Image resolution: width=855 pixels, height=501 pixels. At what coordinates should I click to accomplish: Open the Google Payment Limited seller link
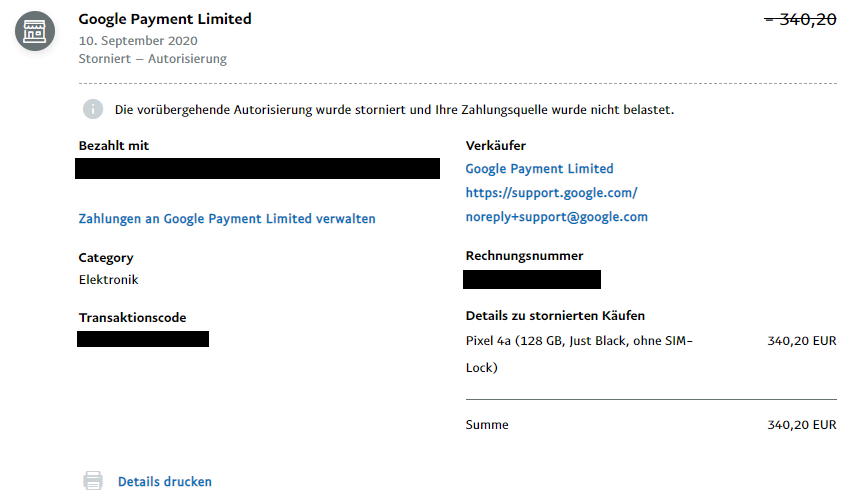point(539,168)
